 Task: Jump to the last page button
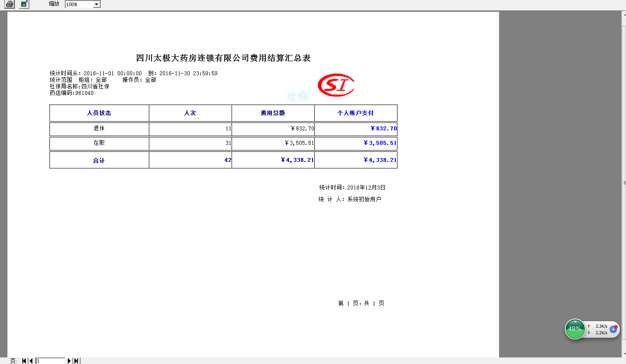(76, 360)
